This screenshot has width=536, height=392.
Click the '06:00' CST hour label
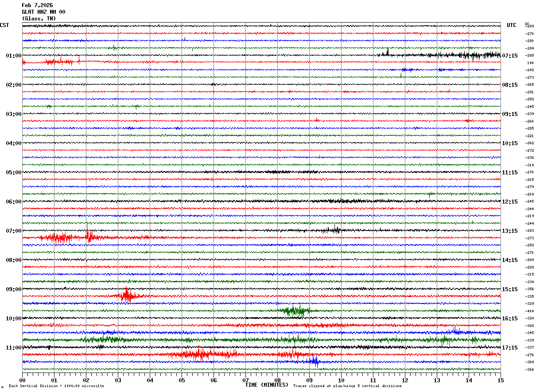(14, 202)
